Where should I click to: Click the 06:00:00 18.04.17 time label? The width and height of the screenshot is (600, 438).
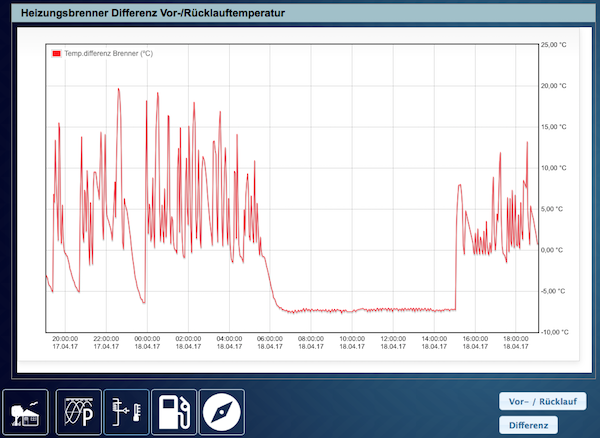[x=270, y=343]
